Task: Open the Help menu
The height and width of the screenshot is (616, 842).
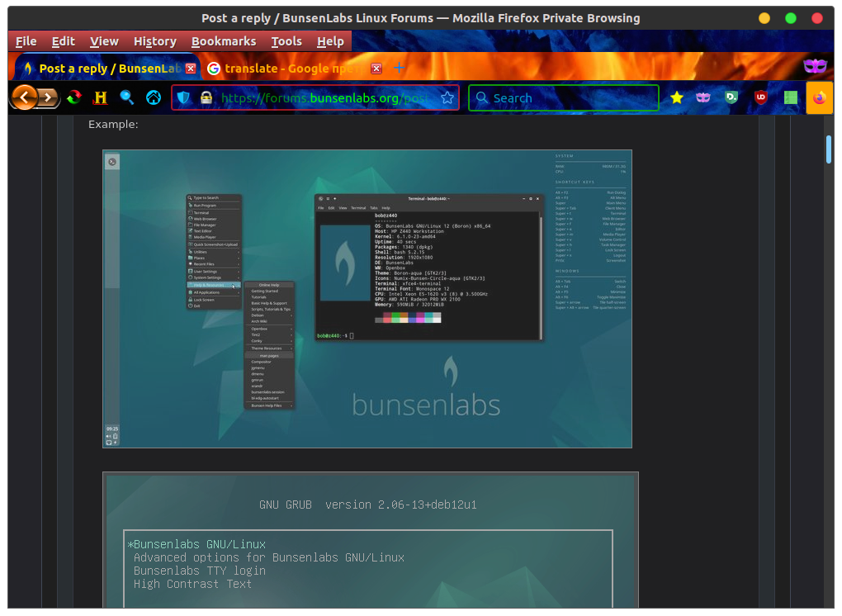Action: click(330, 41)
